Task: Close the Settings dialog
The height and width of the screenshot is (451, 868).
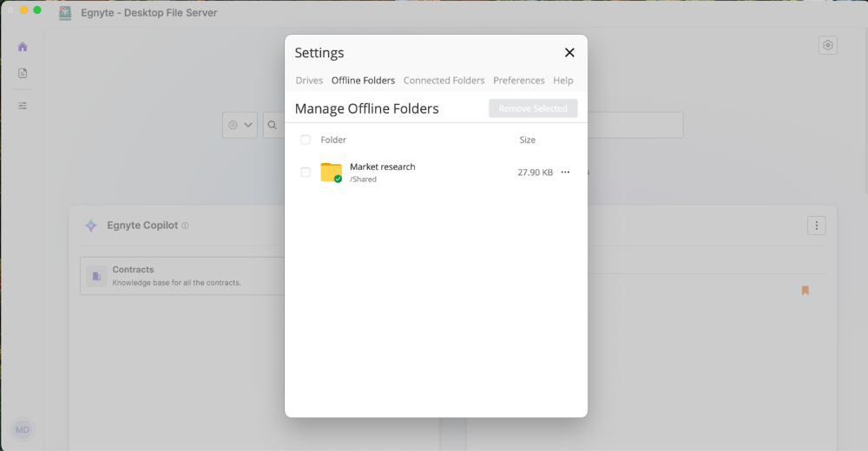Action: pyautogui.click(x=569, y=53)
